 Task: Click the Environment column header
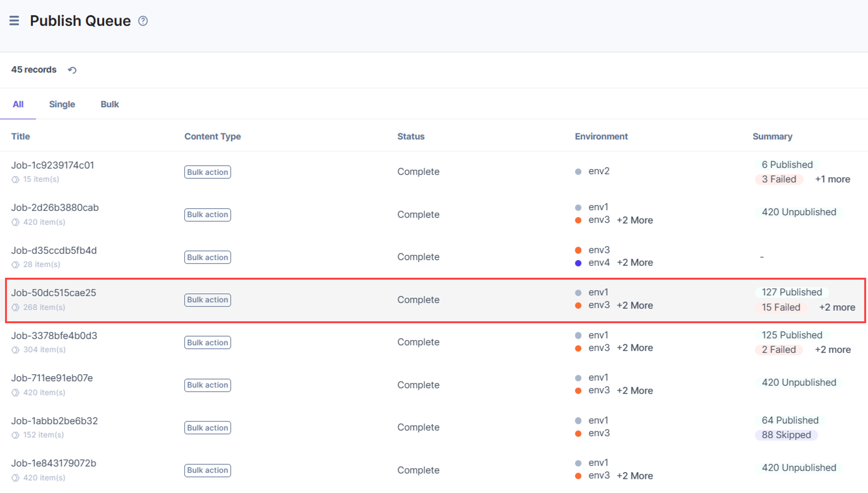(601, 137)
